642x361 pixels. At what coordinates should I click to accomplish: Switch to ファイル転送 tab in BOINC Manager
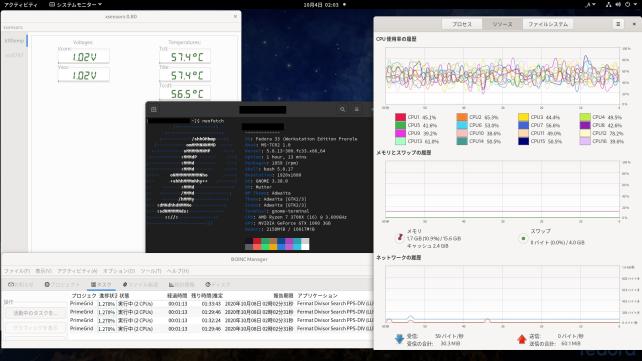coord(140,284)
